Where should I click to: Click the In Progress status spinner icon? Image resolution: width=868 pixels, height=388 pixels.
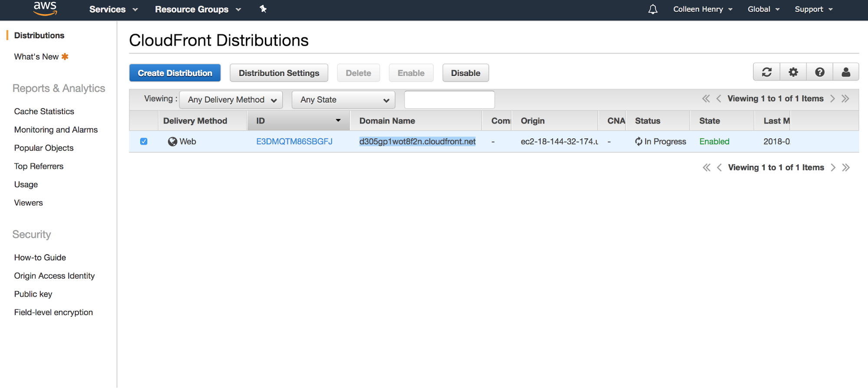click(638, 141)
